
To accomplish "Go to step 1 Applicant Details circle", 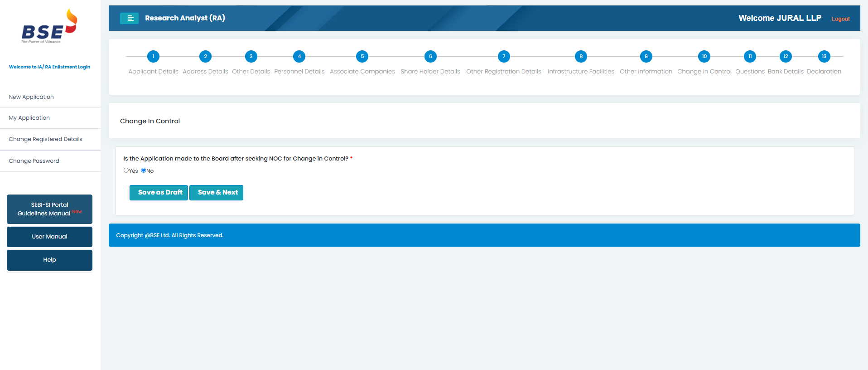I will point(153,57).
